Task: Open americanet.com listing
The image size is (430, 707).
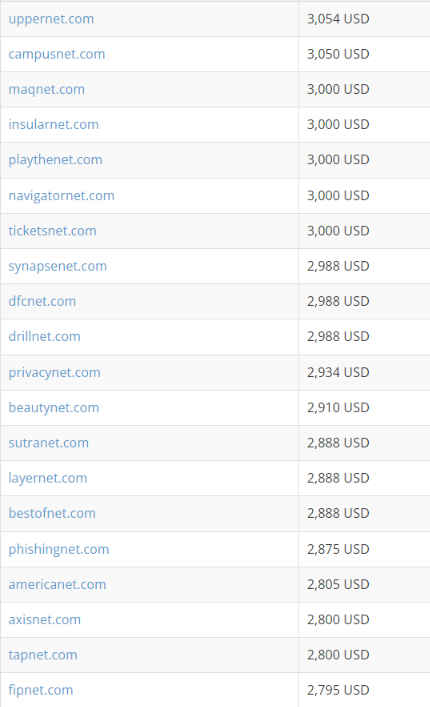Action: [x=57, y=584]
